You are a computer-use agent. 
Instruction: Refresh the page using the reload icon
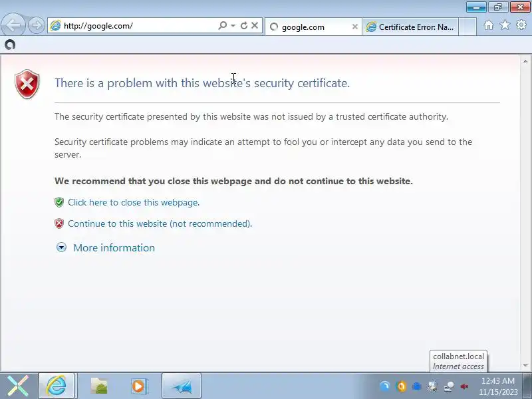click(243, 25)
